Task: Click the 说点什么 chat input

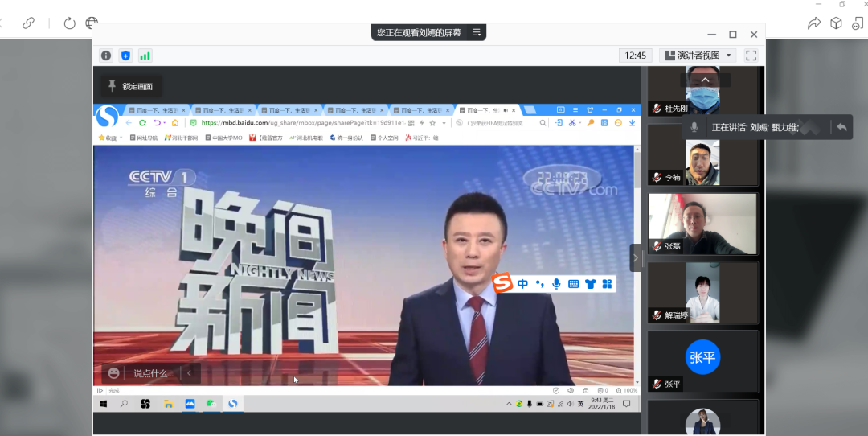Action: click(x=154, y=373)
